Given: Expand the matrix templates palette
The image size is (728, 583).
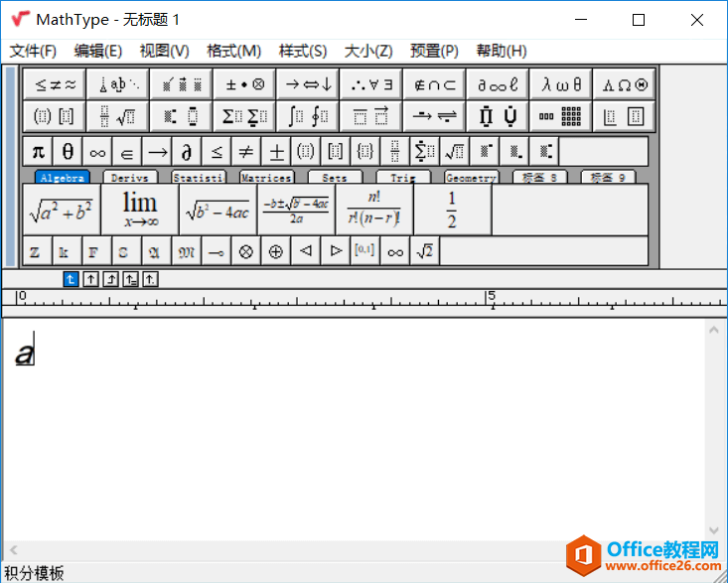Looking at the screenshot, I should [x=562, y=116].
